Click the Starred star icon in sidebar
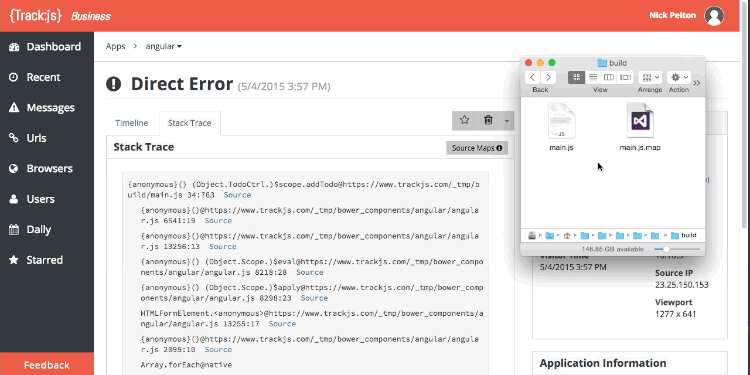 14,260
